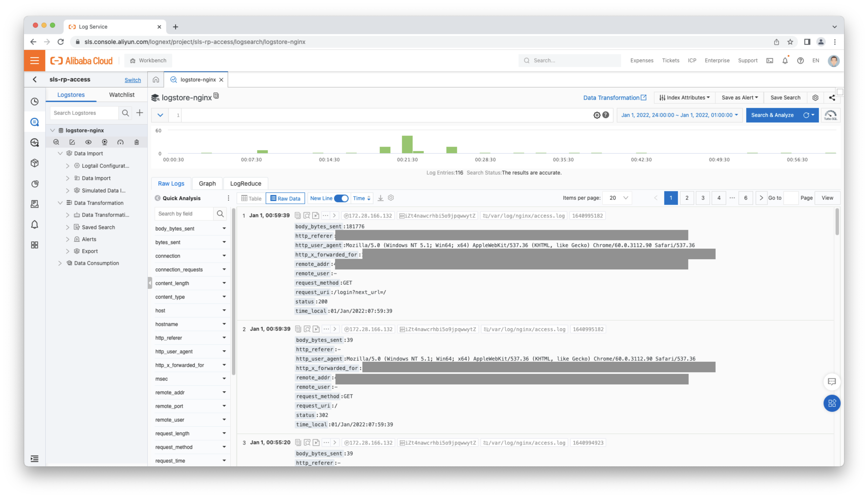
Task: Open the time range selector dropdown
Action: (679, 115)
